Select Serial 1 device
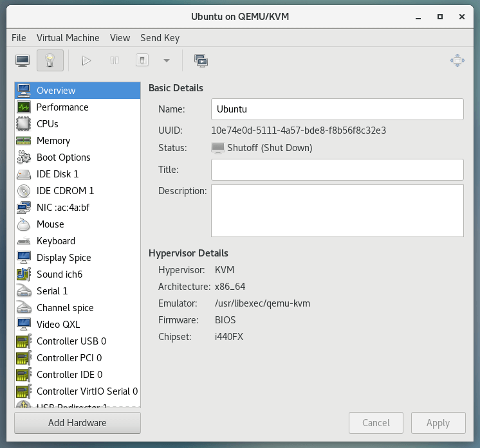Viewport: 480px width, 448px height. pos(77,291)
